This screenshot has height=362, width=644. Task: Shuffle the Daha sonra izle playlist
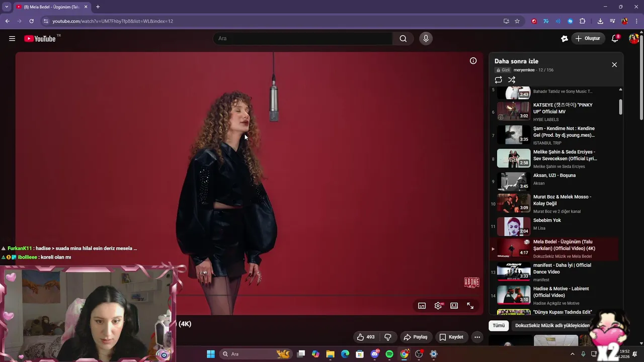click(x=512, y=80)
